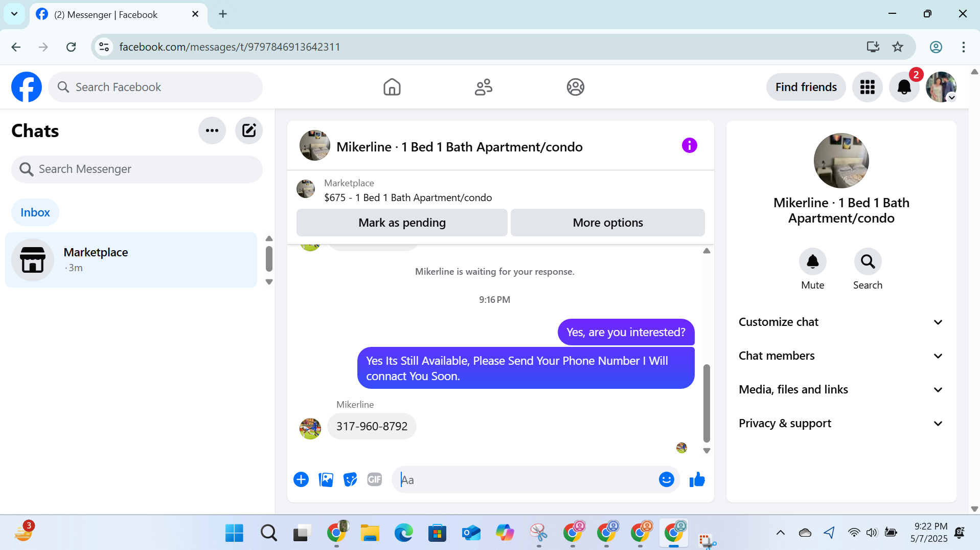Open the $675 apartment listing link
Viewport: 980px width, 550px height.
tap(408, 197)
